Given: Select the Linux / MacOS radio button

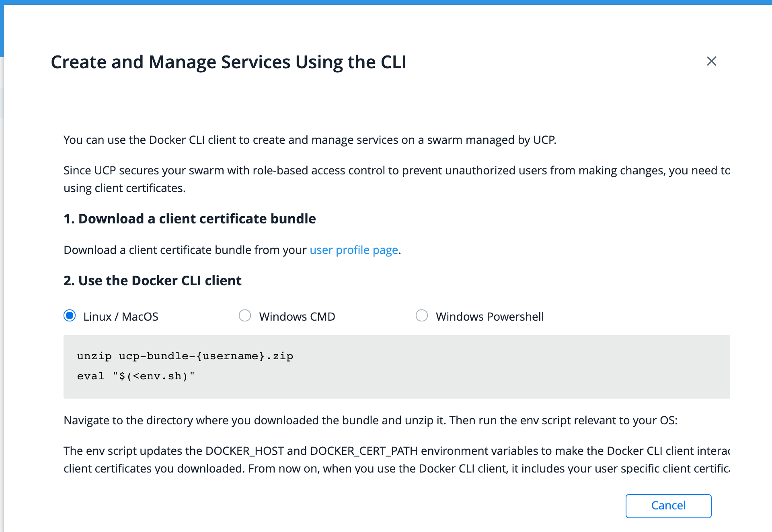Looking at the screenshot, I should (70, 316).
